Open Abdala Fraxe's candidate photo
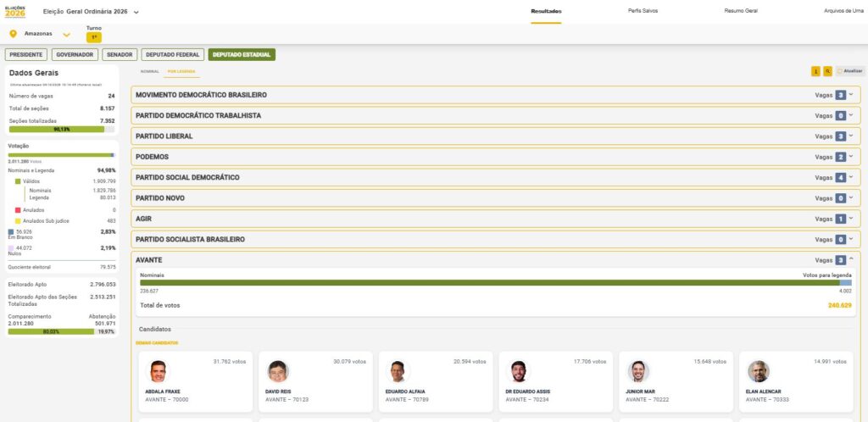This screenshot has height=422, width=868. tap(159, 371)
